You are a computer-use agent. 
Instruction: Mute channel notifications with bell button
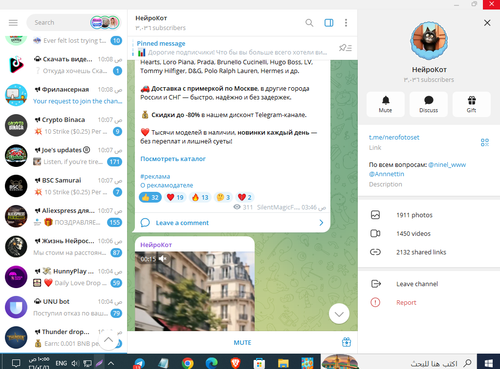pyautogui.click(x=386, y=104)
